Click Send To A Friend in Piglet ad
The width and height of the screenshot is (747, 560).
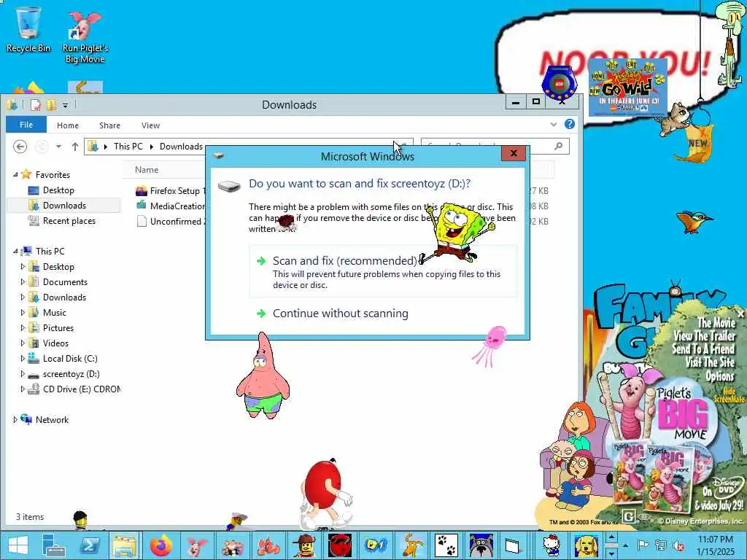pyautogui.click(x=704, y=349)
